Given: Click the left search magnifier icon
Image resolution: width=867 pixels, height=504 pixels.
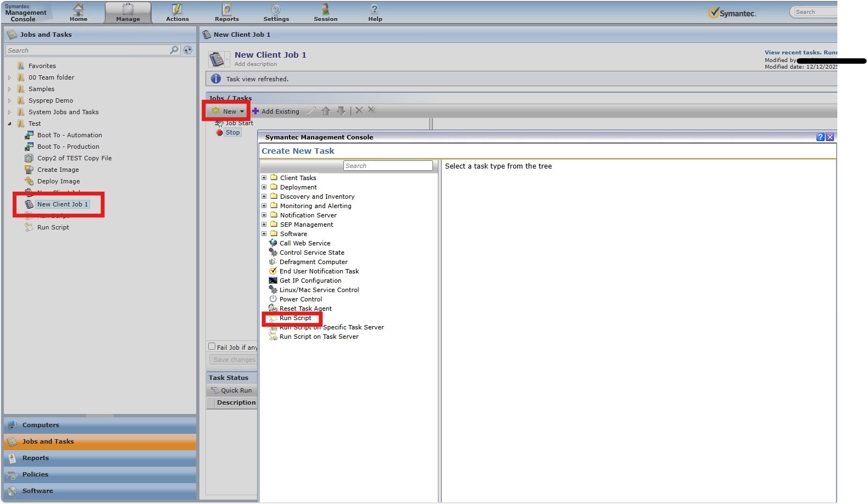Looking at the screenshot, I should (x=174, y=50).
